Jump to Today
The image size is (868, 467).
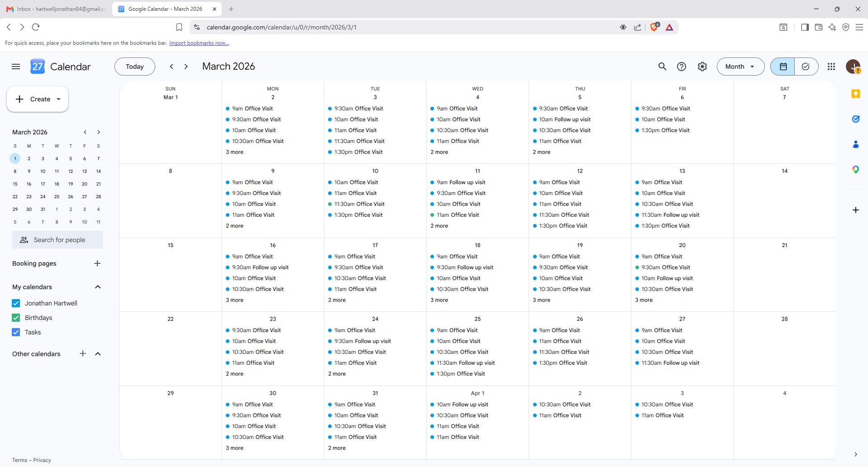[135, 67]
